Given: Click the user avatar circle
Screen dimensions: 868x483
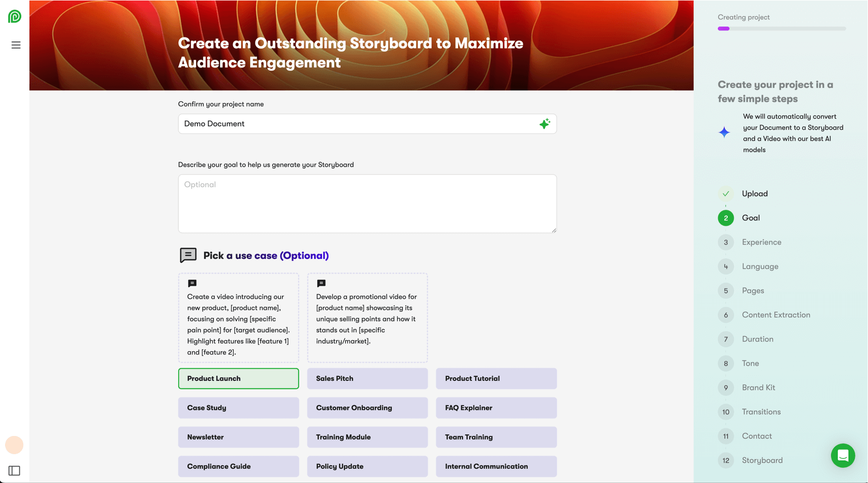Looking at the screenshot, I should click(x=14, y=445).
